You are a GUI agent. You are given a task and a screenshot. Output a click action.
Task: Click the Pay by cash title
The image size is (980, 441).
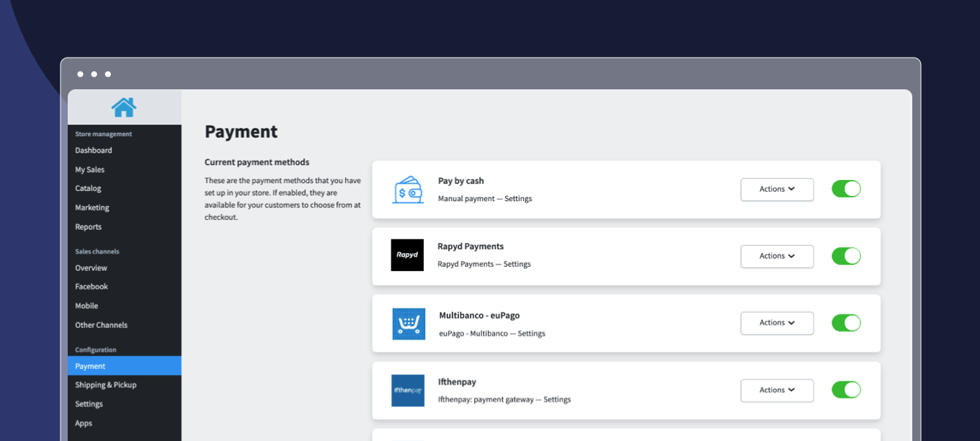(x=461, y=181)
